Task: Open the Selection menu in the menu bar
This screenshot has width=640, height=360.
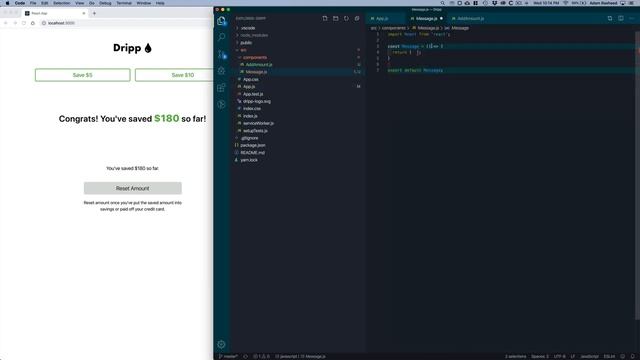Action: 62,3
